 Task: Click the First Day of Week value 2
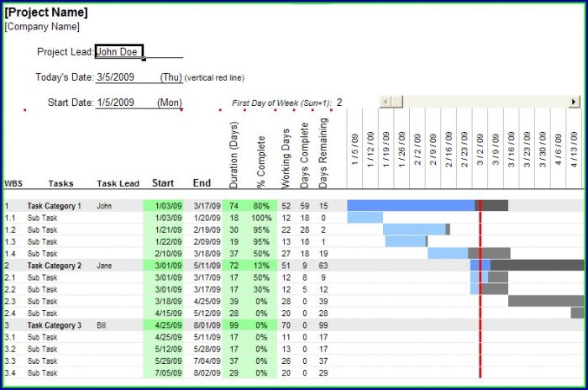click(339, 103)
